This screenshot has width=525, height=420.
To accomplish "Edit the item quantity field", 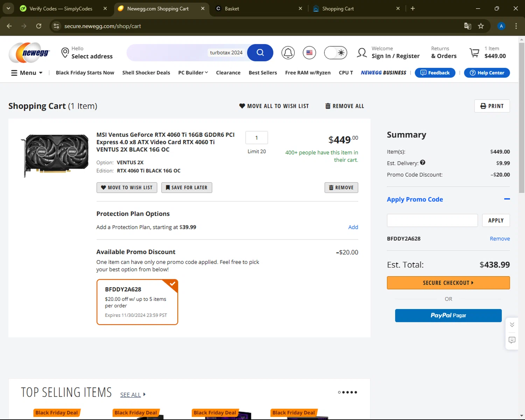I will [x=257, y=138].
